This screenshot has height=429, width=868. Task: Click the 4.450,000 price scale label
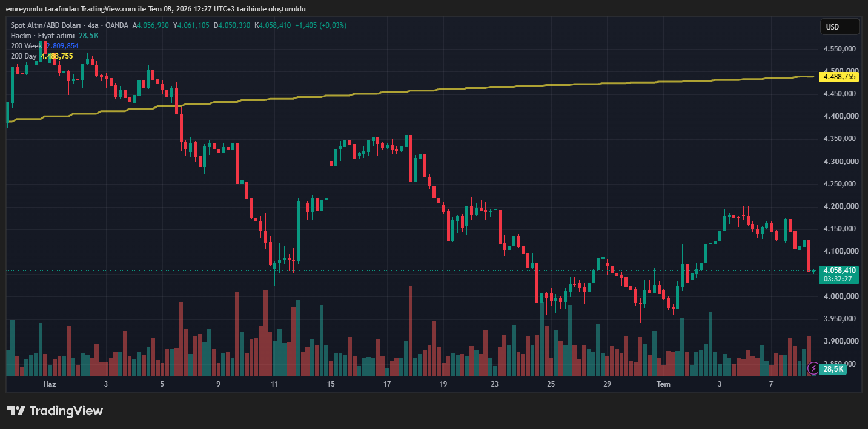click(840, 94)
